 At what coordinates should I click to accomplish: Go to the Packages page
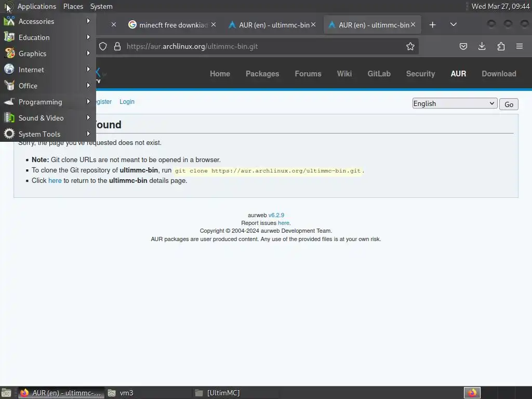click(262, 74)
